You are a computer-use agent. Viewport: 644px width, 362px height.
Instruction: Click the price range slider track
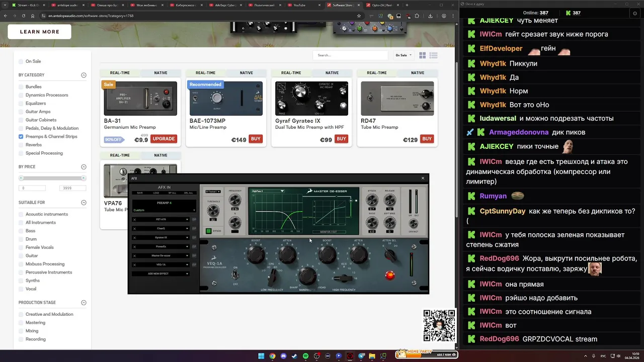coord(52,178)
